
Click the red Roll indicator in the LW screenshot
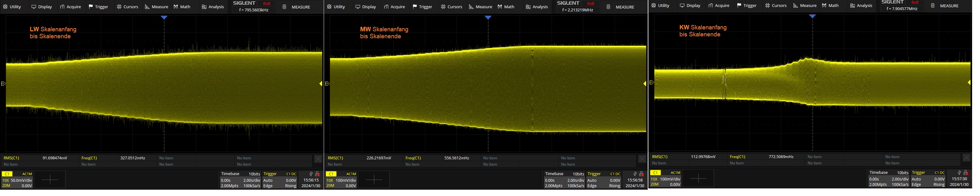266,3
